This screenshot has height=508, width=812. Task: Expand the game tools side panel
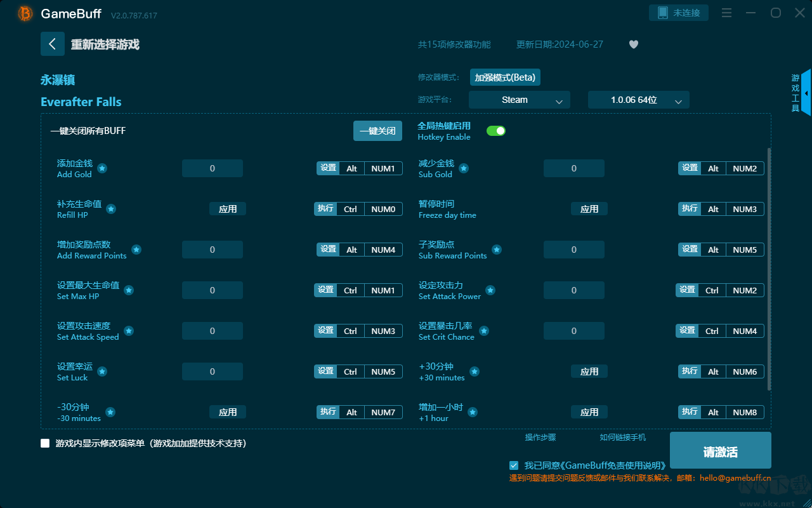coord(805,93)
